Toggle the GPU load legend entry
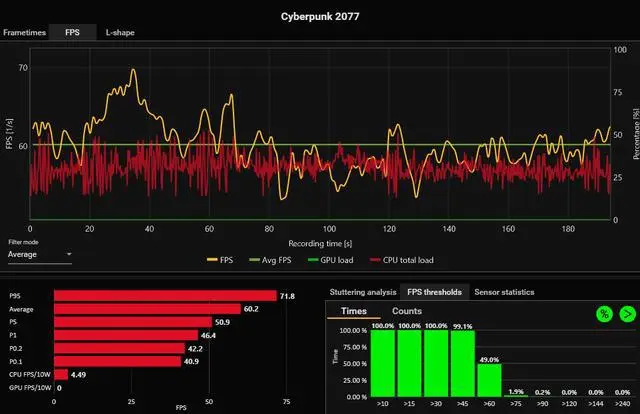640x414 pixels. (331, 260)
